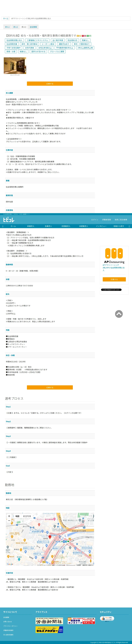Click the 3年以上連続売上増 tag

click(85, 48)
